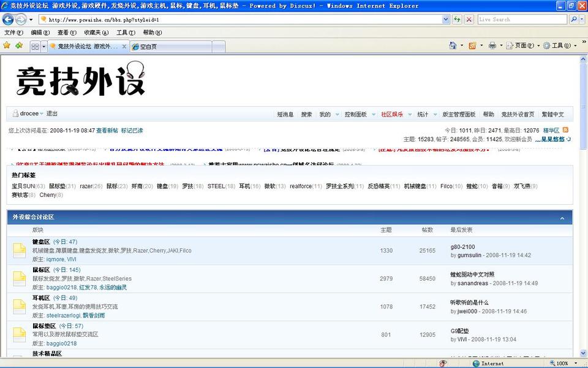
Task: Expand the 控制面板 dropdown menu
Action: [x=374, y=115]
